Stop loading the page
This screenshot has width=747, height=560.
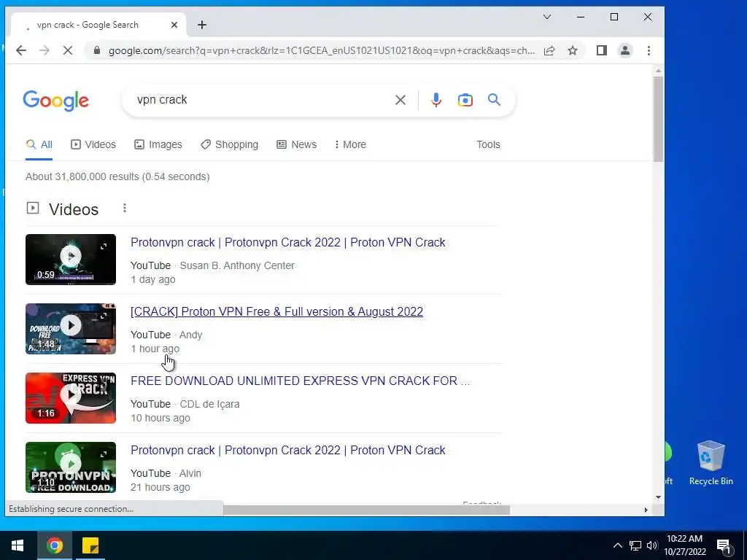(x=68, y=50)
